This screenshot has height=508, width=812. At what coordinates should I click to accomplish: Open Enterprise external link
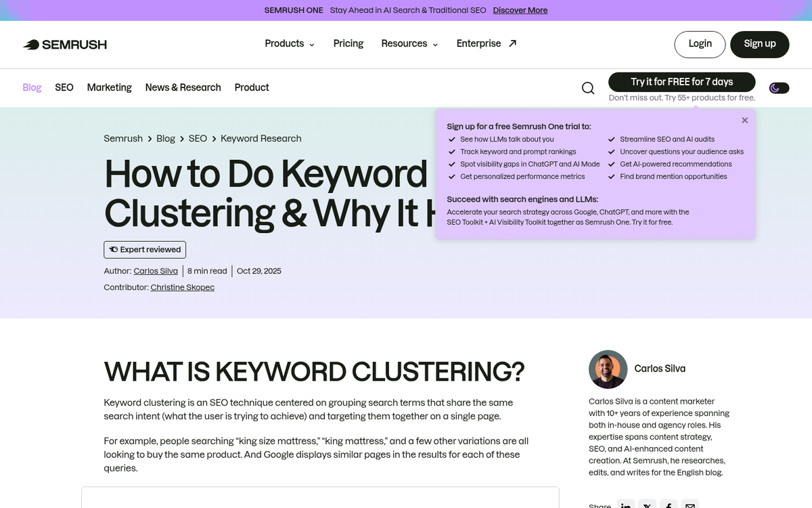pyautogui.click(x=486, y=44)
